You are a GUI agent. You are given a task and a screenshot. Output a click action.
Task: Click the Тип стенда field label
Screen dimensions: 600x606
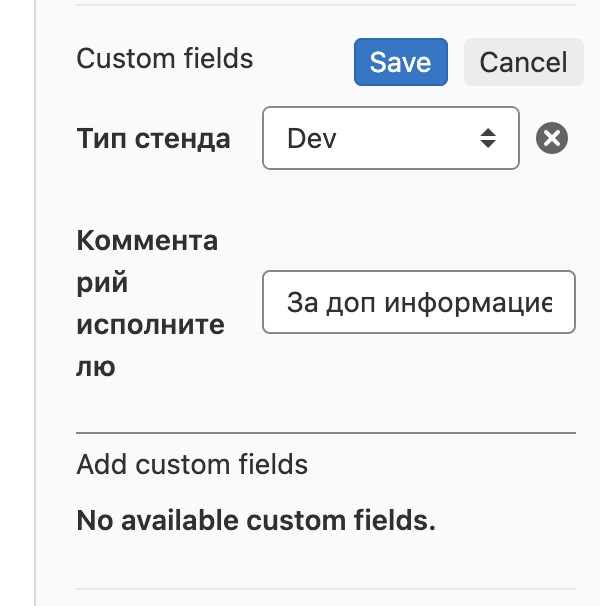153,138
